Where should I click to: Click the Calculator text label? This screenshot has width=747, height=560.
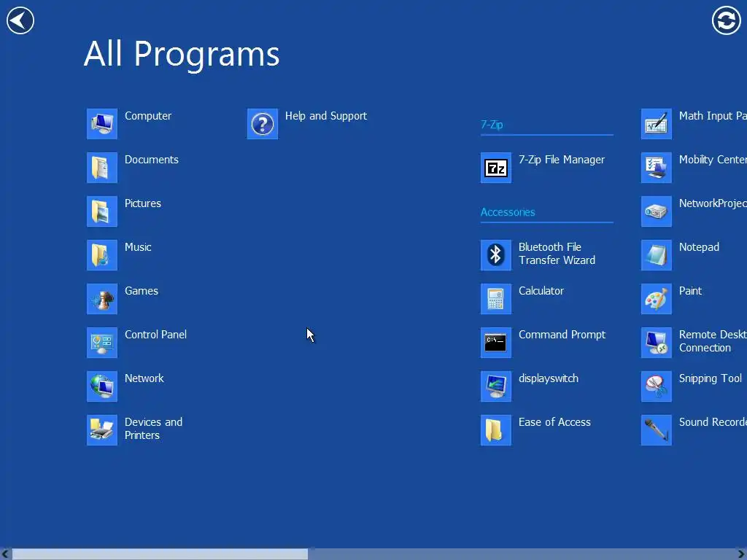(541, 291)
